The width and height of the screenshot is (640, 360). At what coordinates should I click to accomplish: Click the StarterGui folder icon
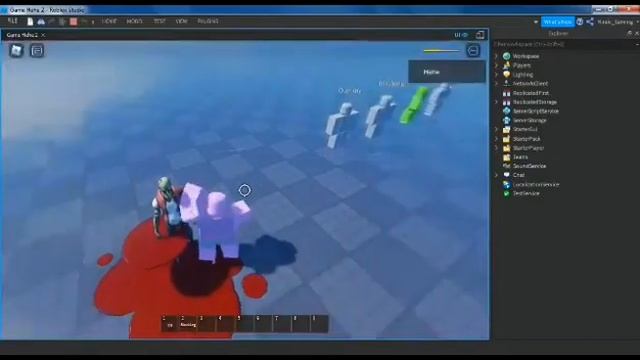coord(507,129)
